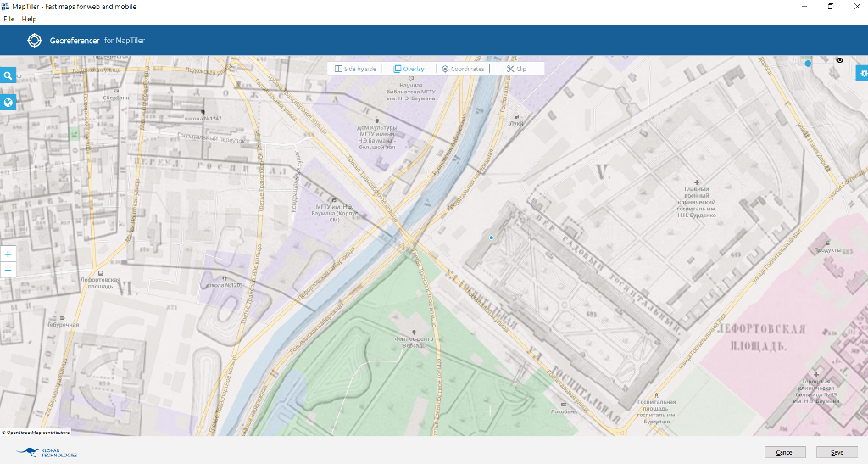Image resolution: width=868 pixels, height=464 pixels.
Task: Minimize the MapTiler window
Action: [804, 7]
